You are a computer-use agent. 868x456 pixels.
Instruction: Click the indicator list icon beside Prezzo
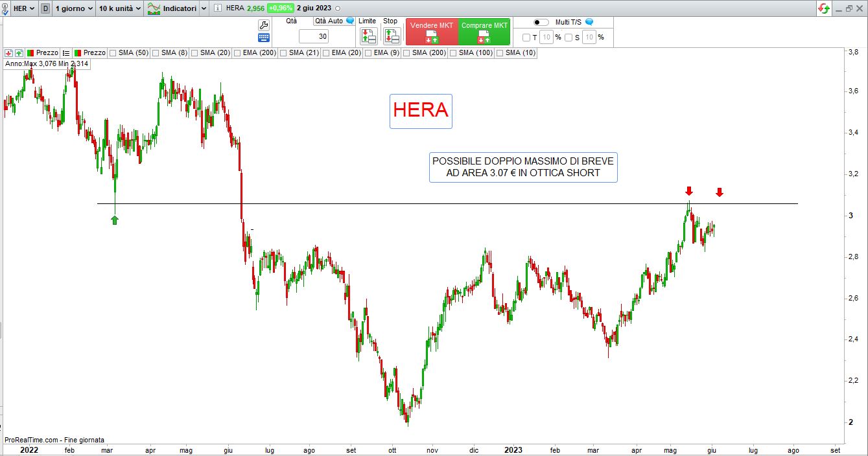click(x=66, y=52)
